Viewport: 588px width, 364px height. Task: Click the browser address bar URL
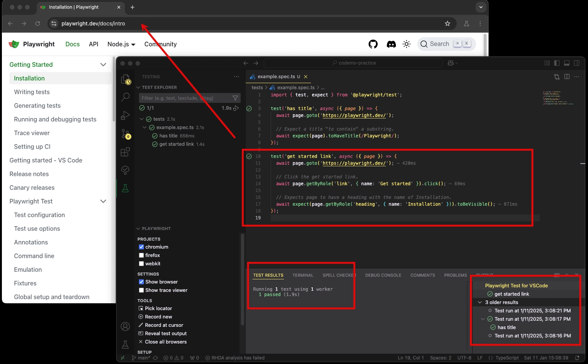click(x=93, y=24)
